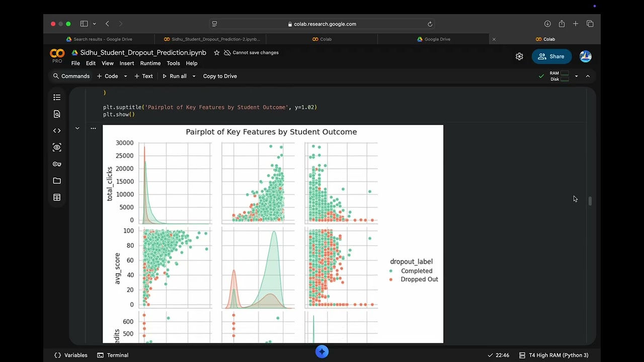Image resolution: width=644 pixels, height=362 pixels.
Task: Click the RAM and Disk usage indicator
Action: tap(559, 76)
